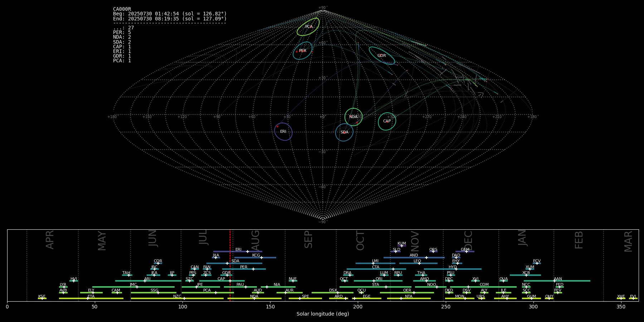Screen dimensions: 644x322
Task: Click the EVI shower label in timeline
Action: (x=633, y=297)
